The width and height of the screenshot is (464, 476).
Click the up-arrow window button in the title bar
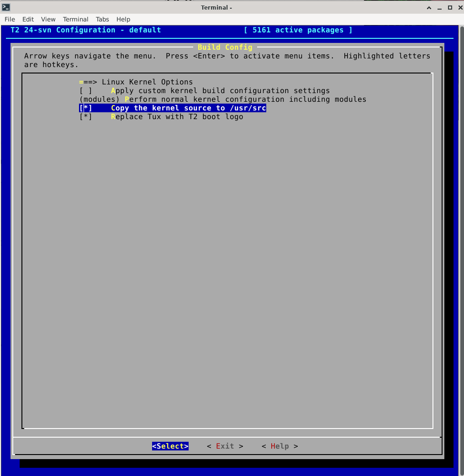(429, 7)
